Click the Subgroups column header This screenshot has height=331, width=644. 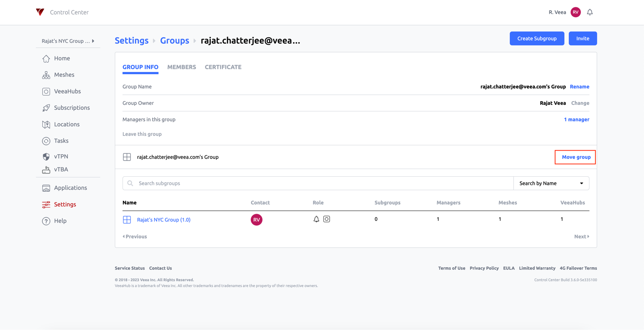[387, 203]
